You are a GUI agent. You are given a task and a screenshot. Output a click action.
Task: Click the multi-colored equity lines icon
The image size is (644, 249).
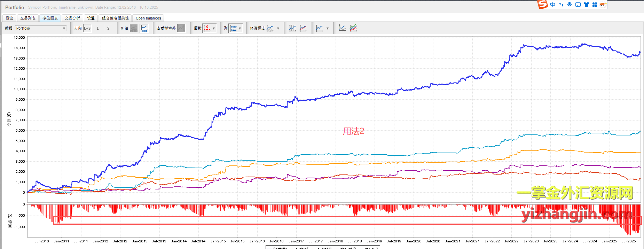point(353,28)
